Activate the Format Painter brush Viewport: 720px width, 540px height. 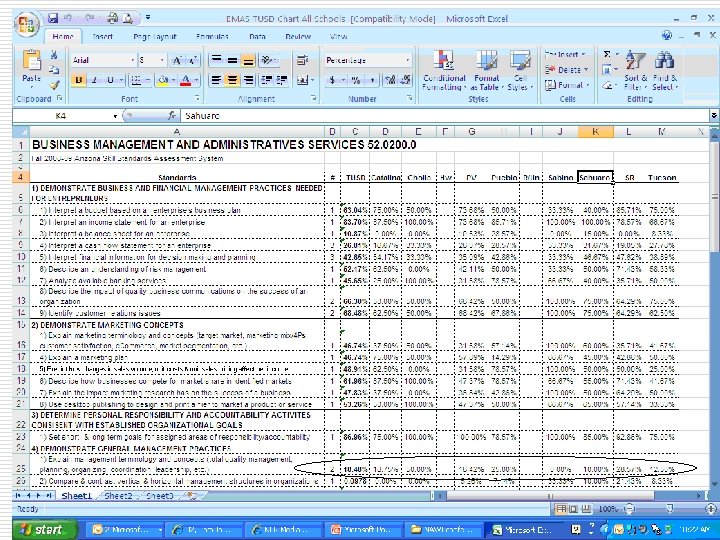coord(54,84)
